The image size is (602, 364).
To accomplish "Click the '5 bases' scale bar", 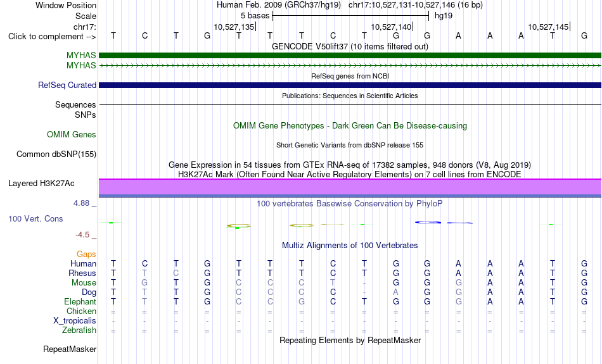I will (x=350, y=16).
